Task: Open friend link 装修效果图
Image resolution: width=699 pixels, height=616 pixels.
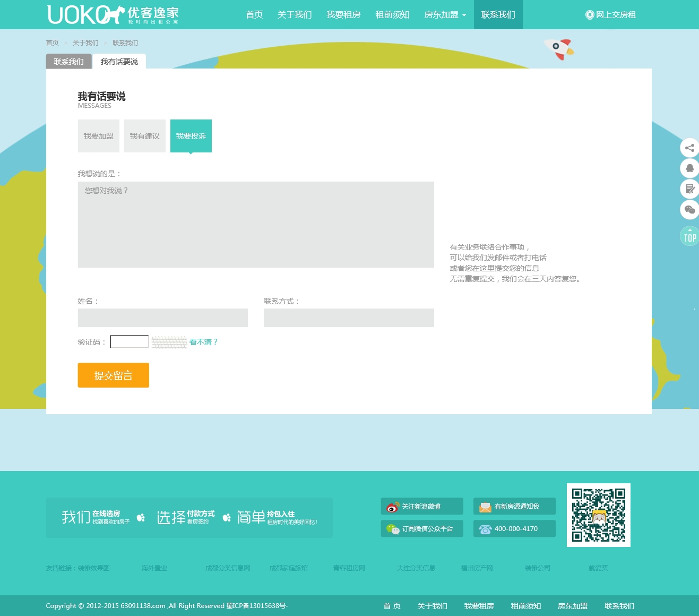Action: (x=94, y=568)
